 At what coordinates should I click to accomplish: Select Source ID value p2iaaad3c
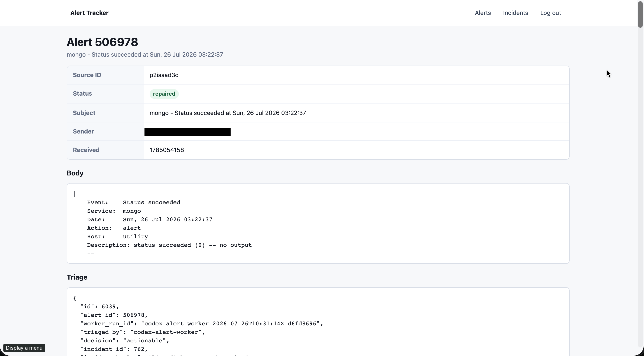pyautogui.click(x=164, y=75)
